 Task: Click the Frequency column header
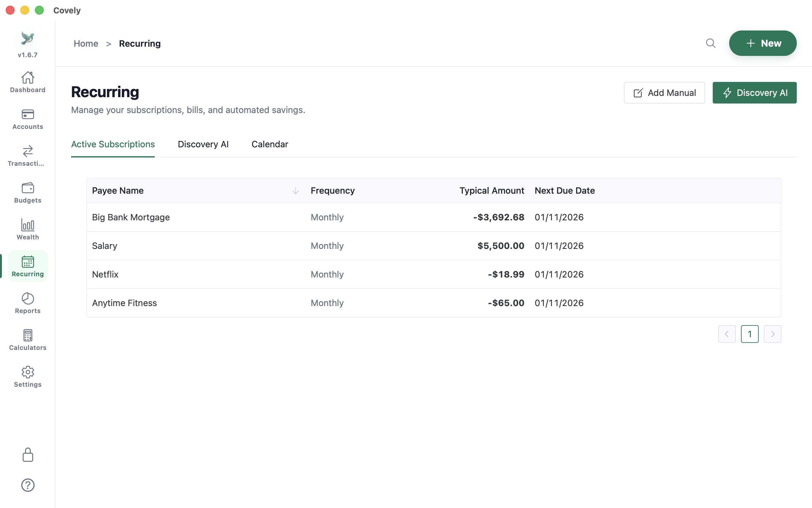[332, 190]
